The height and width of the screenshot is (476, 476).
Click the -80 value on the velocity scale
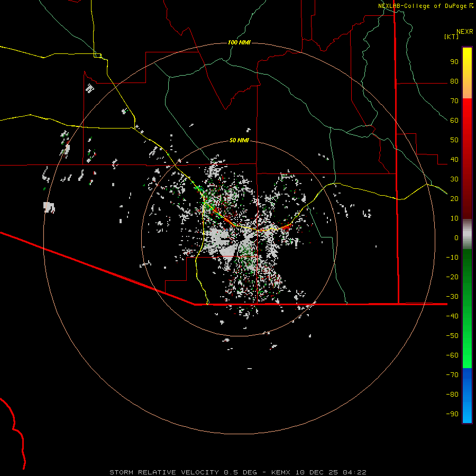pyautogui.click(x=452, y=395)
